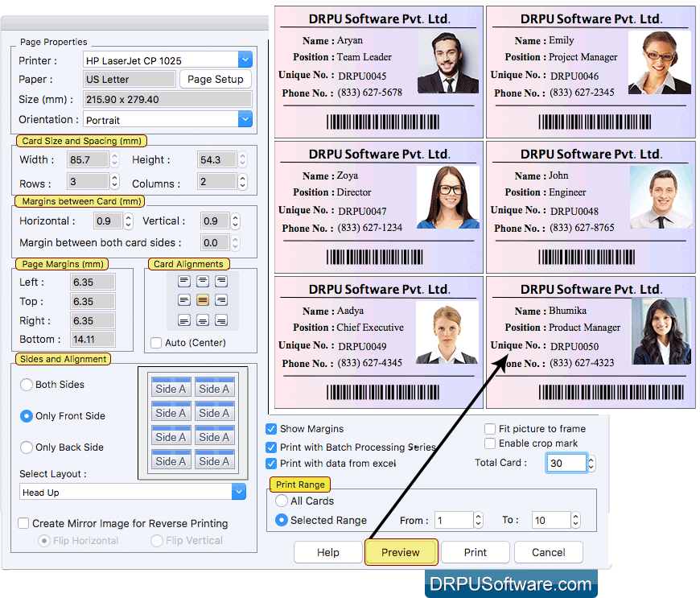Image resolution: width=700 pixels, height=598 pixels.
Task: Open the Printer selection dropdown
Action: pos(244,59)
